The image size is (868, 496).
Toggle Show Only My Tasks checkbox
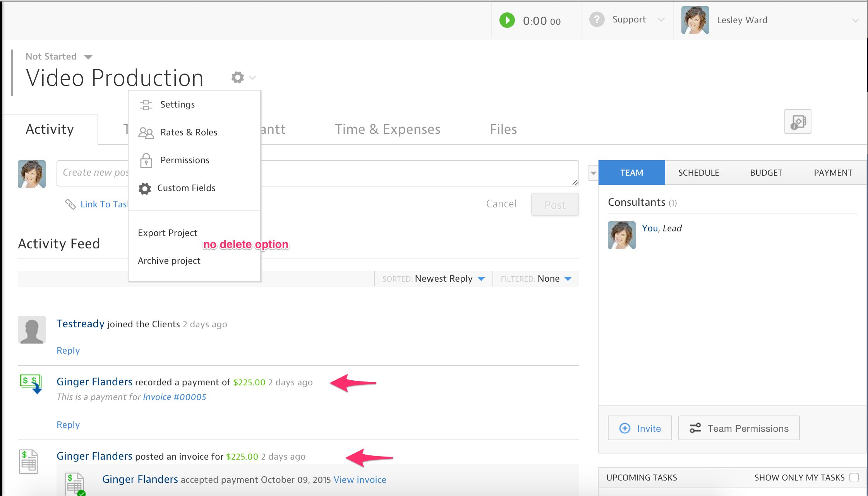pos(854,477)
